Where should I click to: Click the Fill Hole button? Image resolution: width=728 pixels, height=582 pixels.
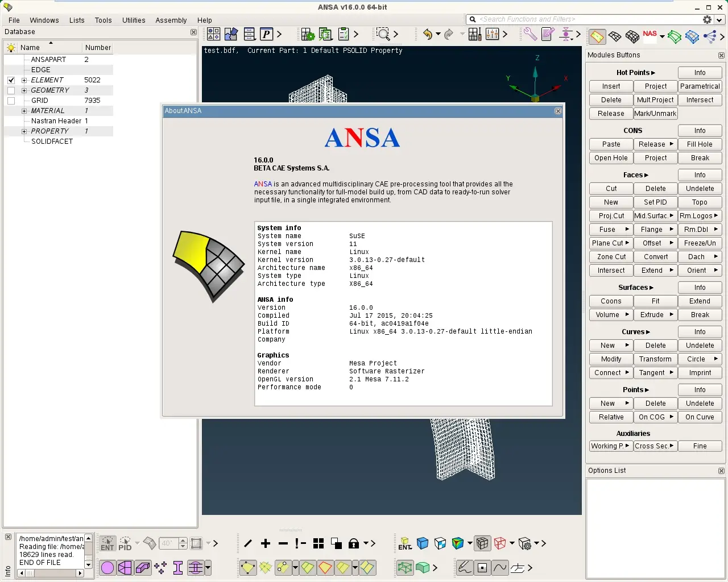pos(700,144)
